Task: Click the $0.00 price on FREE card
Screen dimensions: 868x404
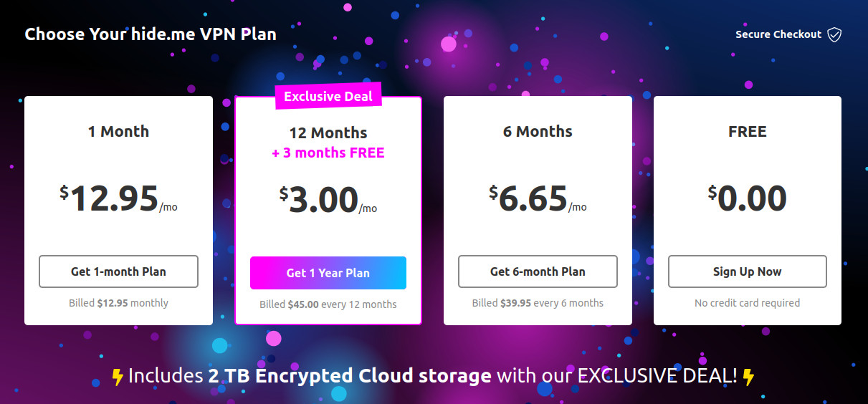Action: click(748, 198)
